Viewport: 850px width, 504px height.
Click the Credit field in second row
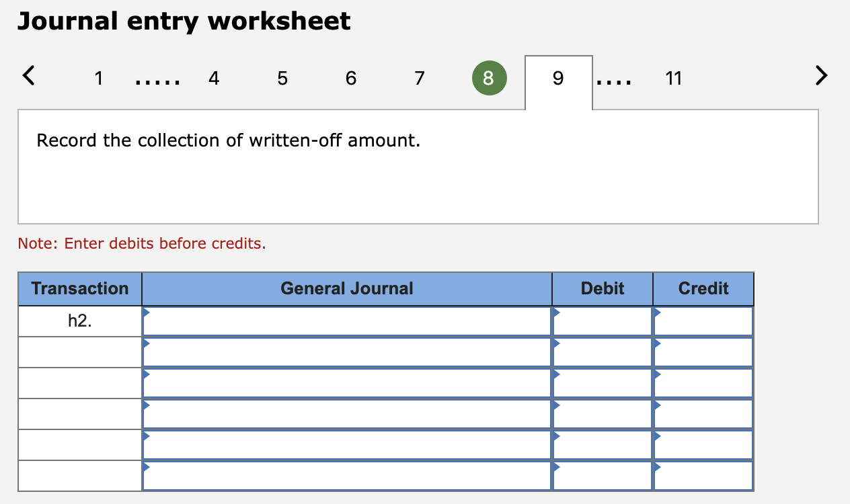[x=703, y=352]
